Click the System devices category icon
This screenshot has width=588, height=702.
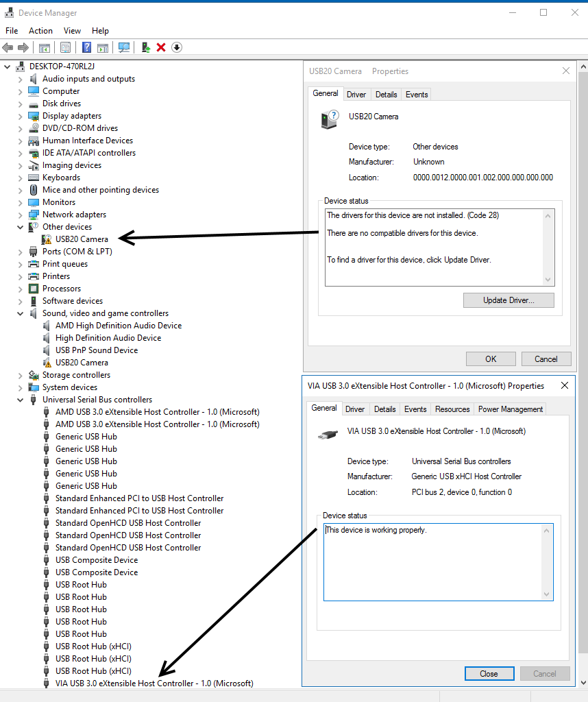[x=34, y=387]
